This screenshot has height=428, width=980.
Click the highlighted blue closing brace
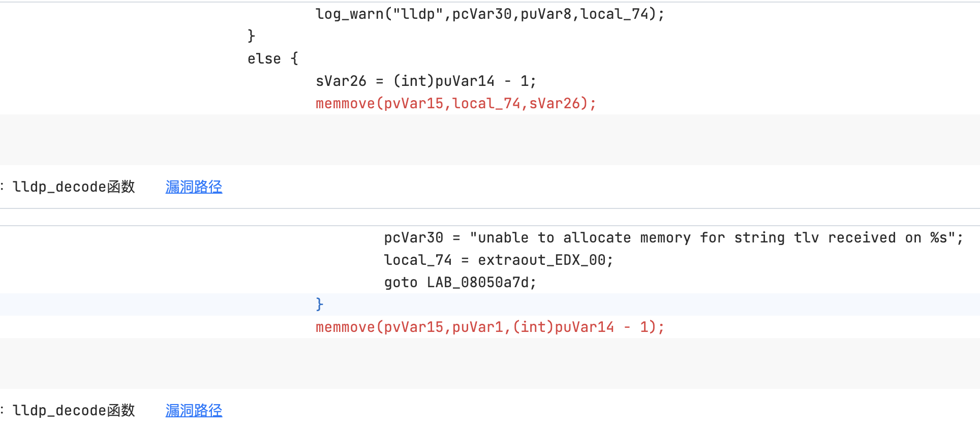319,304
